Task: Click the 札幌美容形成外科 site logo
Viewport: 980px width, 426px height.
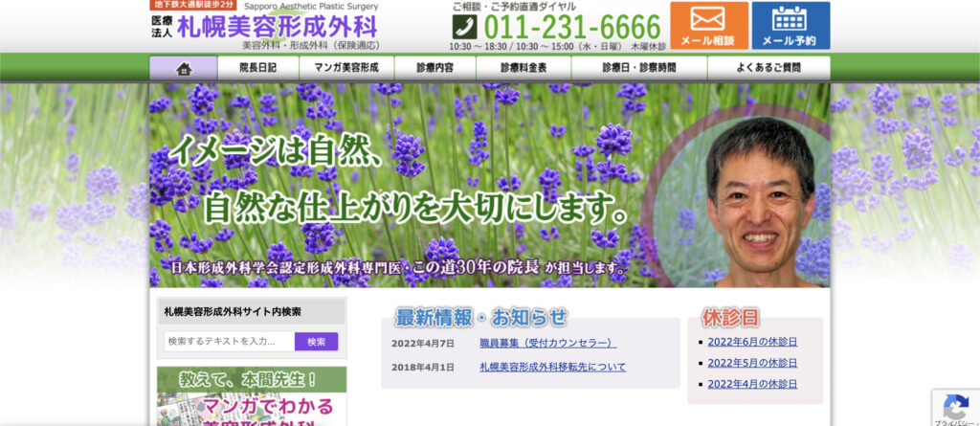Action: click(278, 28)
